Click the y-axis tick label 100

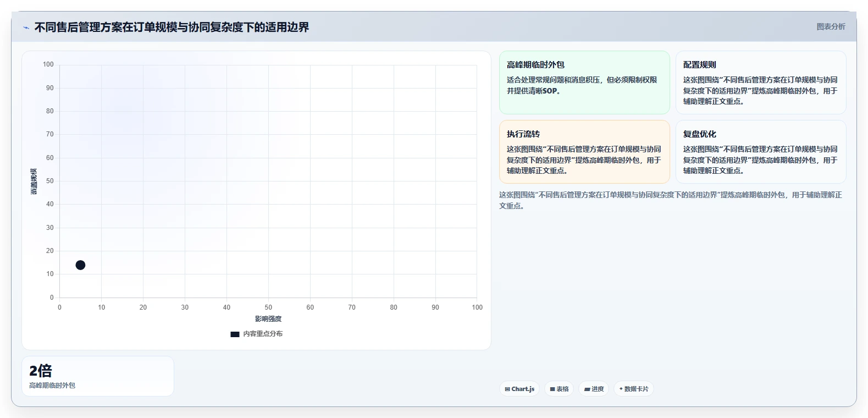48,64
